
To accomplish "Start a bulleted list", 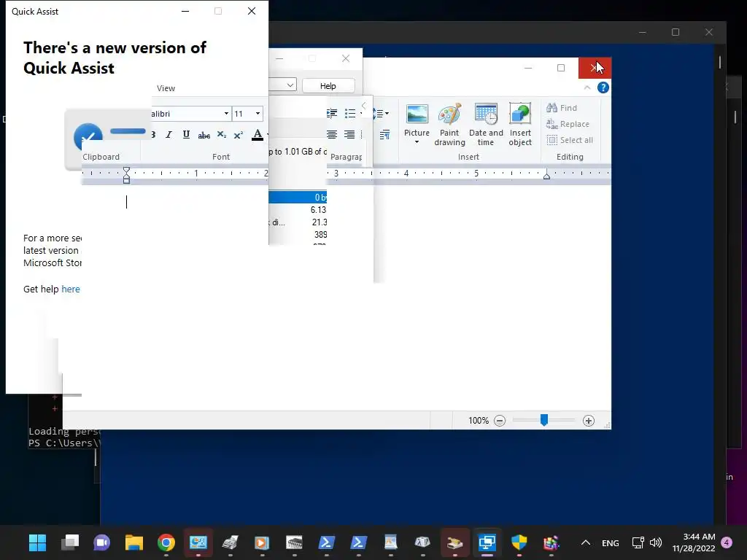I will (349, 113).
